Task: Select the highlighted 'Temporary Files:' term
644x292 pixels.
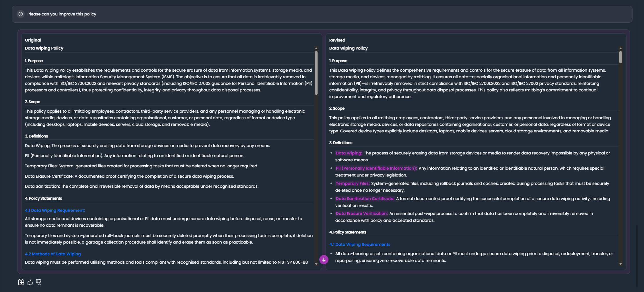Action: [x=353, y=183]
